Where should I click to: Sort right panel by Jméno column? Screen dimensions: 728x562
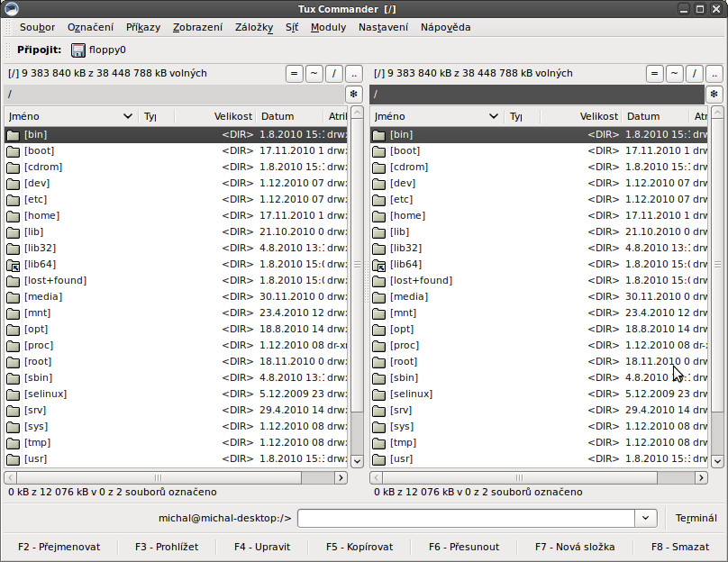tap(437, 116)
